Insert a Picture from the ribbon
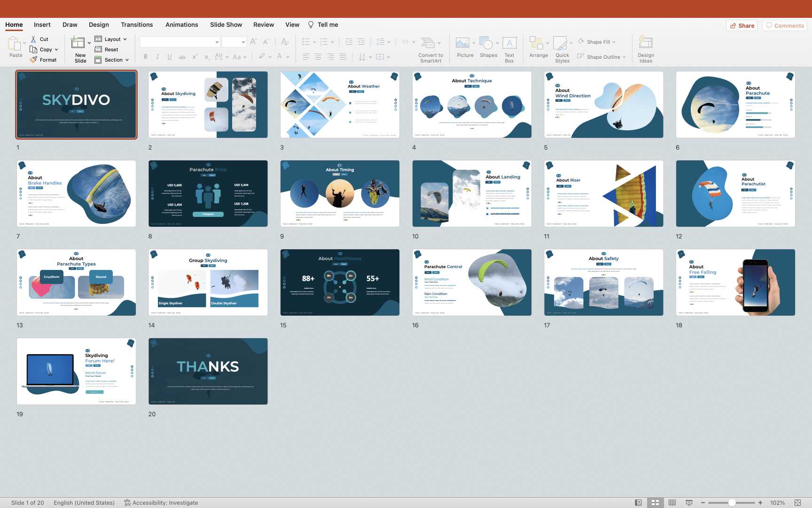 [462, 44]
